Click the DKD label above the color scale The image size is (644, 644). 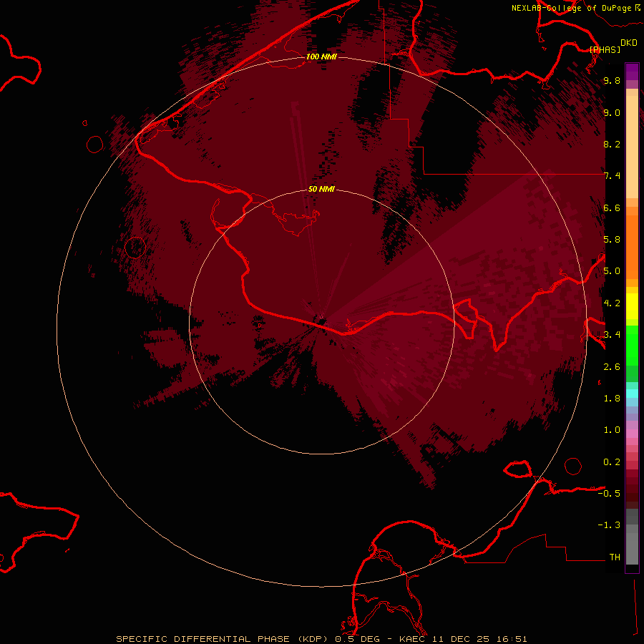628,43
